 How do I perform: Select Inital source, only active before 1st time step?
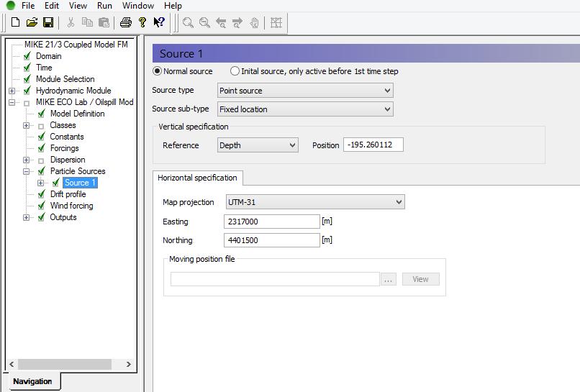pos(235,71)
